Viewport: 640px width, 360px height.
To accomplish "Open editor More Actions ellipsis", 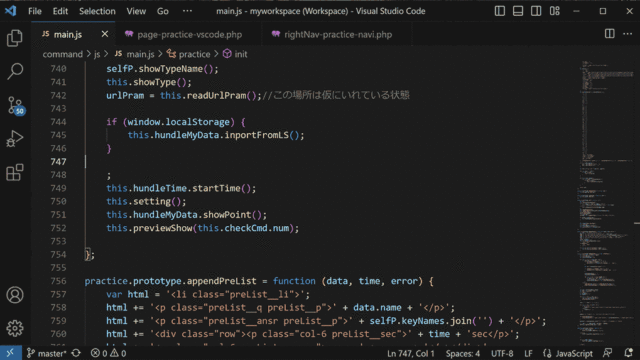I will pos(627,34).
